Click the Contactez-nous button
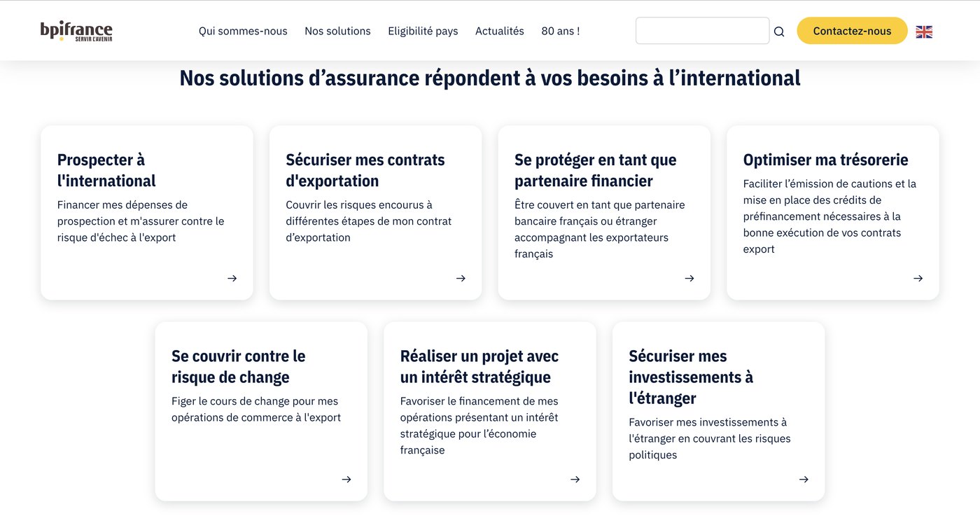The image size is (980, 530). (852, 31)
